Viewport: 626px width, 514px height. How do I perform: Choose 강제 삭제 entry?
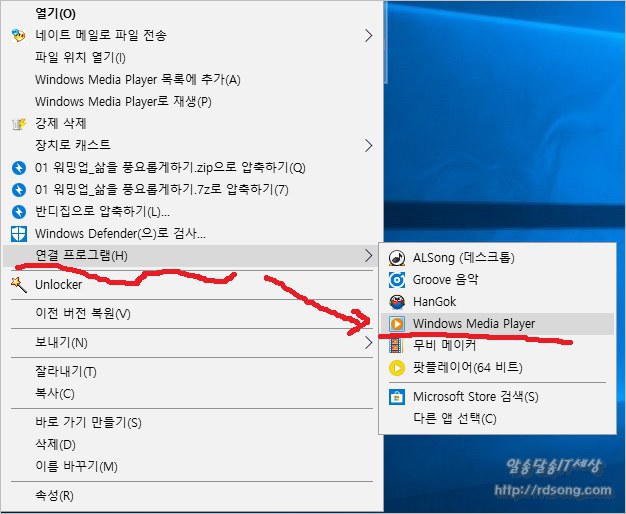[192, 123]
